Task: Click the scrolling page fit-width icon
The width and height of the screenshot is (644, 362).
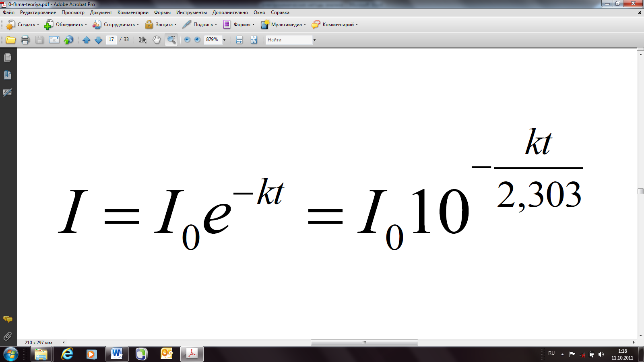Action: tap(239, 40)
